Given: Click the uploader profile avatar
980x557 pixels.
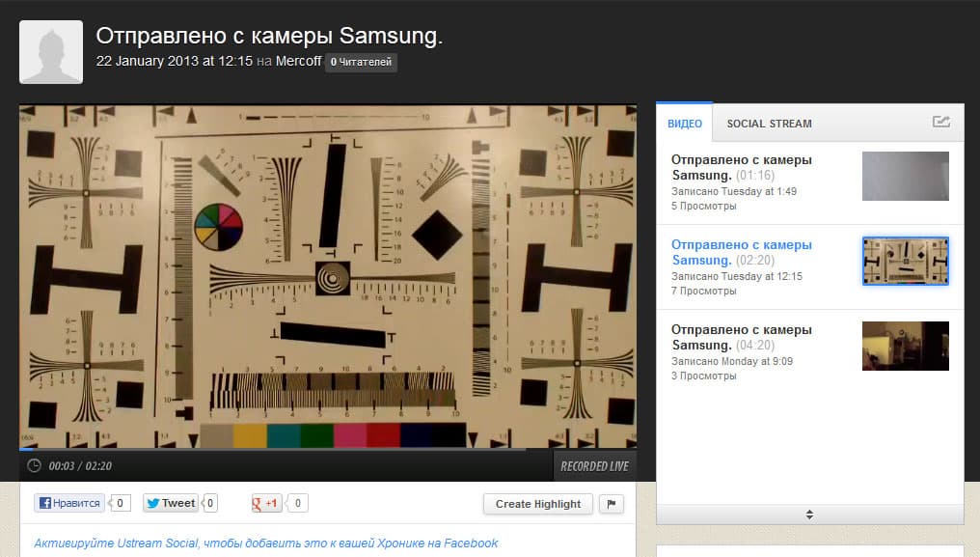Looking at the screenshot, I should [51, 52].
